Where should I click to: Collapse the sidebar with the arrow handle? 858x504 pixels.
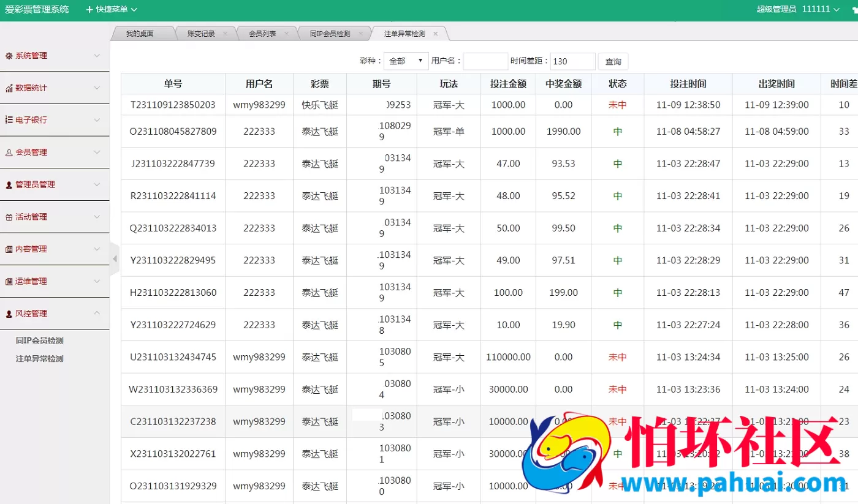(x=114, y=258)
